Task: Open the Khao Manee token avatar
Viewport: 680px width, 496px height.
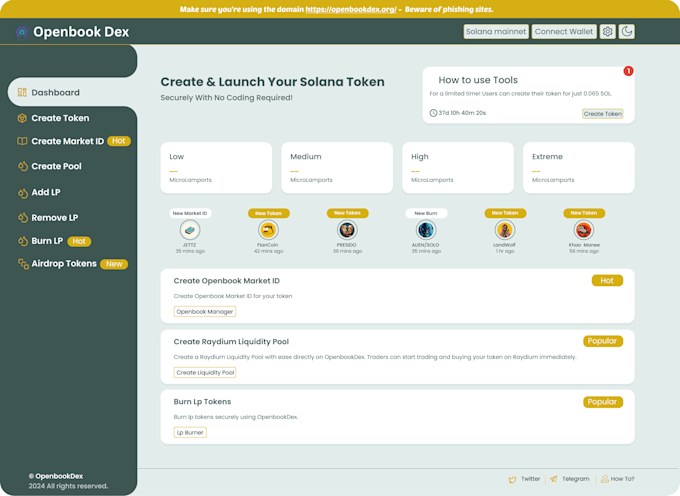Action: pyautogui.click(x=584, y=230)
